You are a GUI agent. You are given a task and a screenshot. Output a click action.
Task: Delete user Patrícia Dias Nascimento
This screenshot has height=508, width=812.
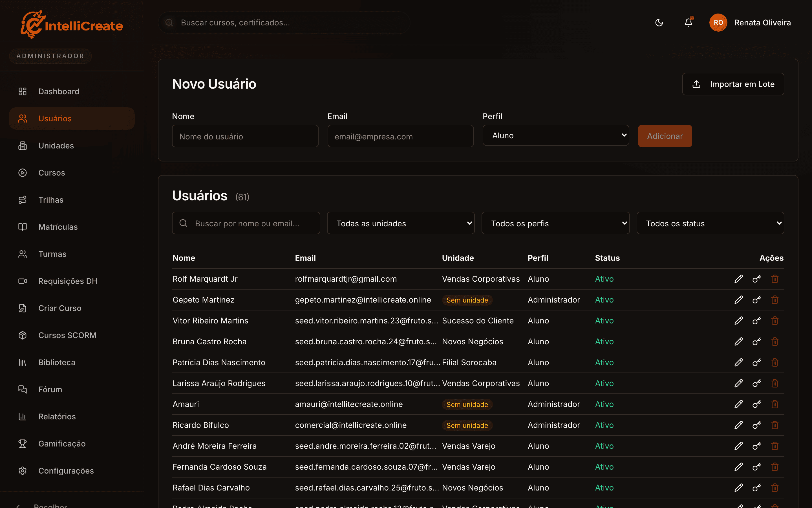coord(775,362)
